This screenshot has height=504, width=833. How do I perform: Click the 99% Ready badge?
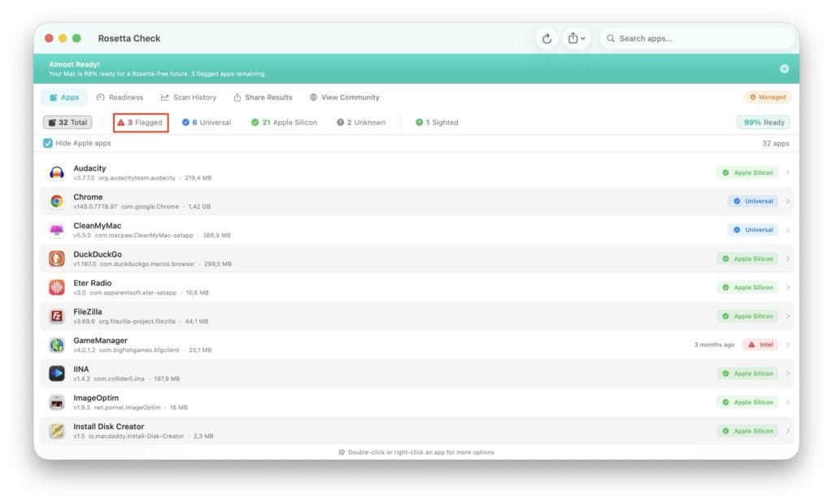(x=763, y=122)
